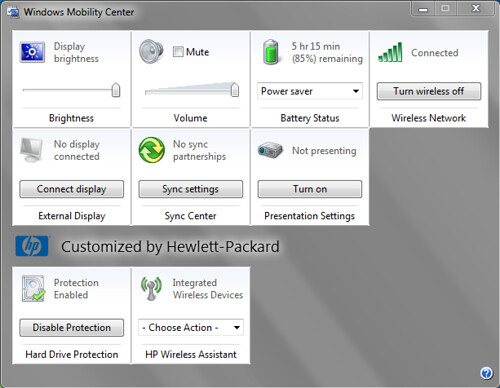Click the Disable Protection button
Image resolution: width=500 pixels, height=388 pixels.
(x=71, y=327)
